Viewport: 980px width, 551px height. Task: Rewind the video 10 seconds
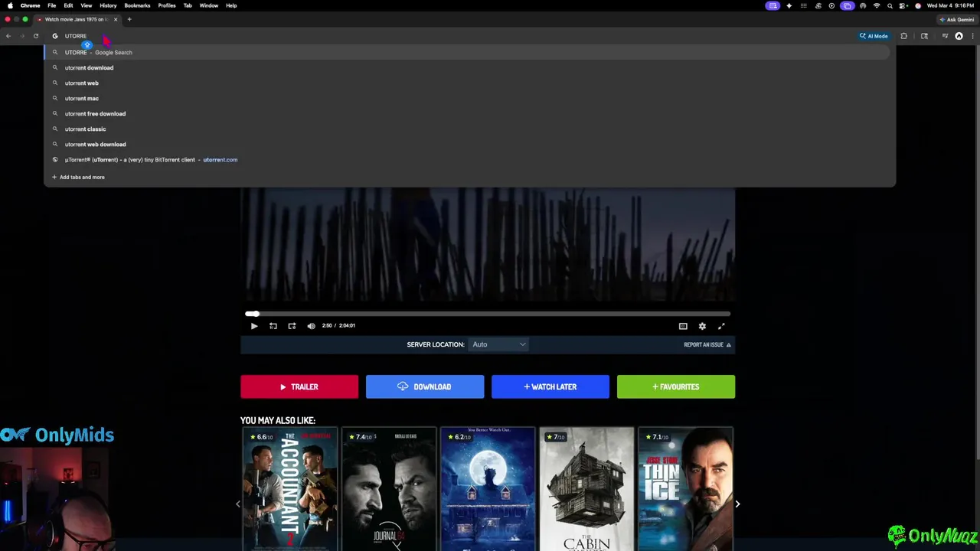click(273, 326)
